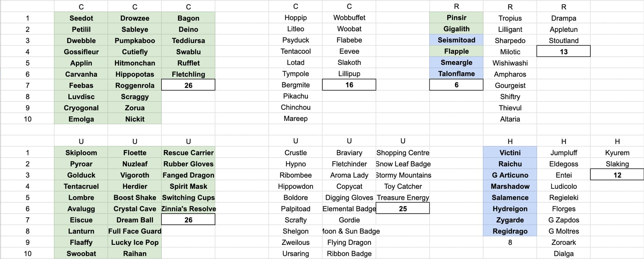This screenshot has width=644, height=259.
Task: Select the Shopping Centre cell
Action: [402, 153]
